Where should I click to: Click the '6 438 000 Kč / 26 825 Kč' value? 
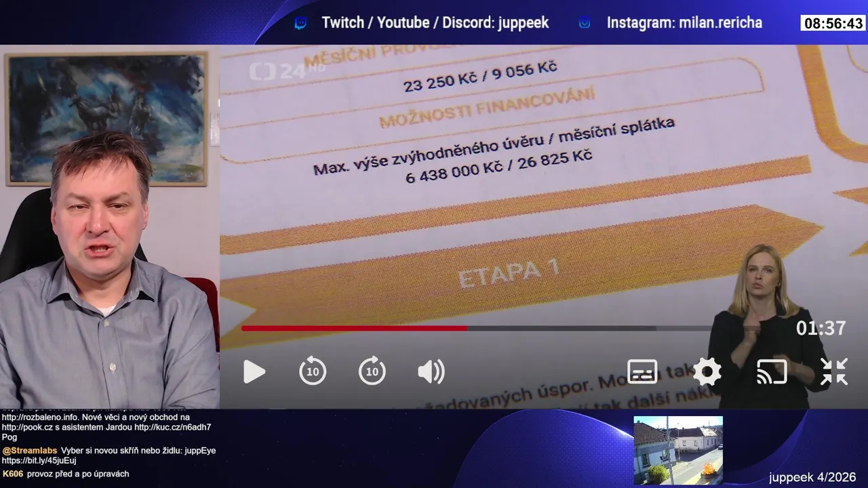click(x=498, y=167)
